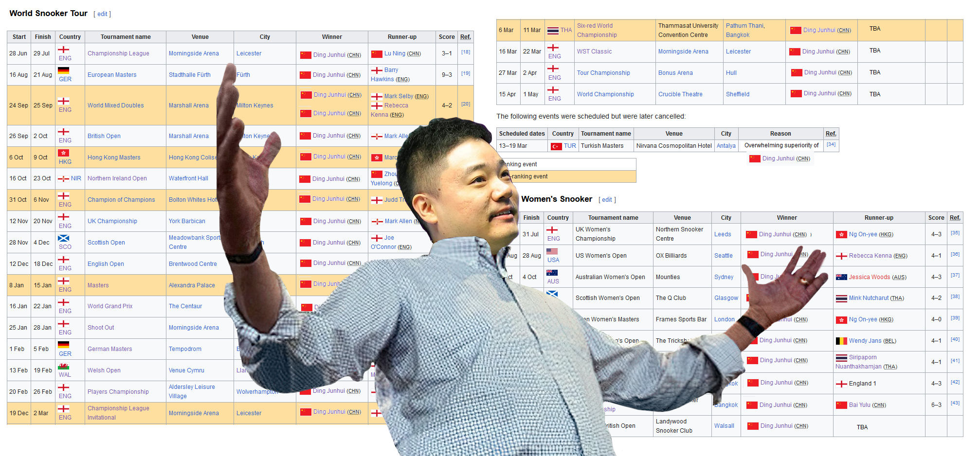Click the Thailand flag beside Siripaporn
The width and height of the screenshot is (980, 456).
[x=841, y=358]
